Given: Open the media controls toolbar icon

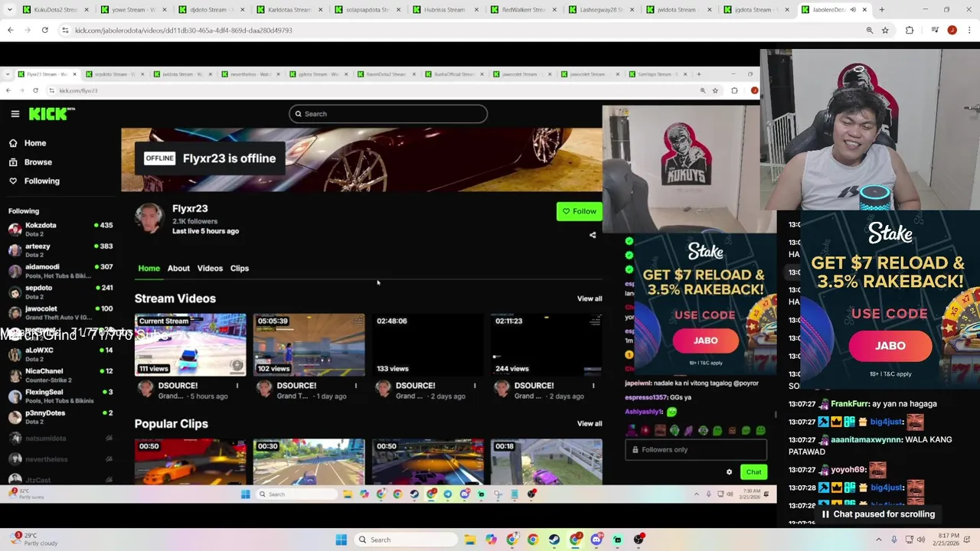Looking at the screenshot, I should click(x=935, y=30).
